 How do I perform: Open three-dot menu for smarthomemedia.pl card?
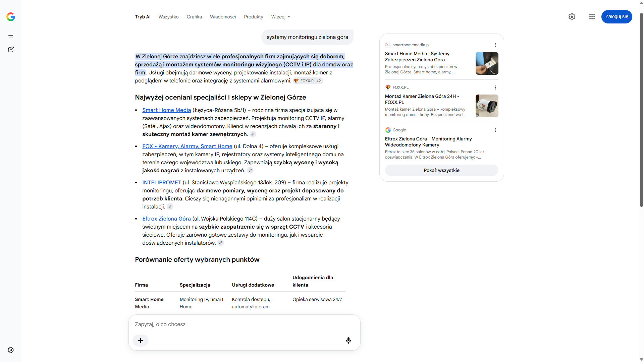[x=495, y=45]
